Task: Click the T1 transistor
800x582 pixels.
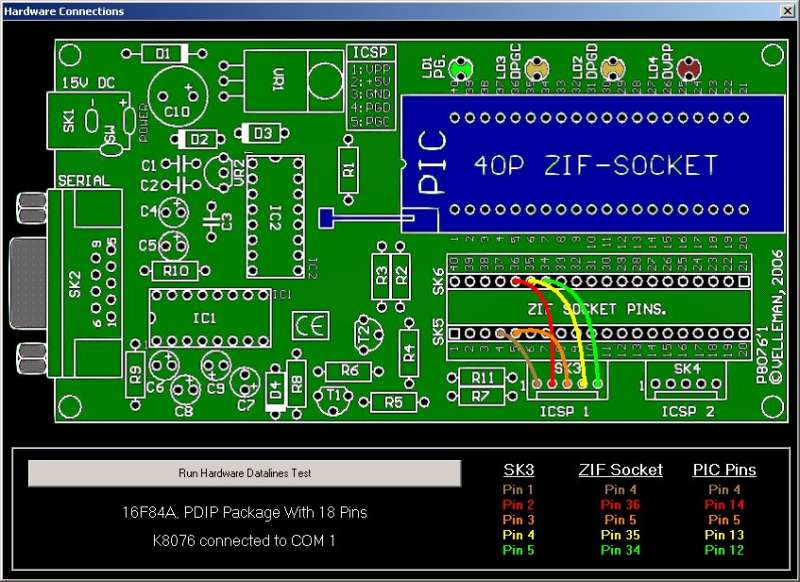Action: pyautogui.click(x=333, y=399)
